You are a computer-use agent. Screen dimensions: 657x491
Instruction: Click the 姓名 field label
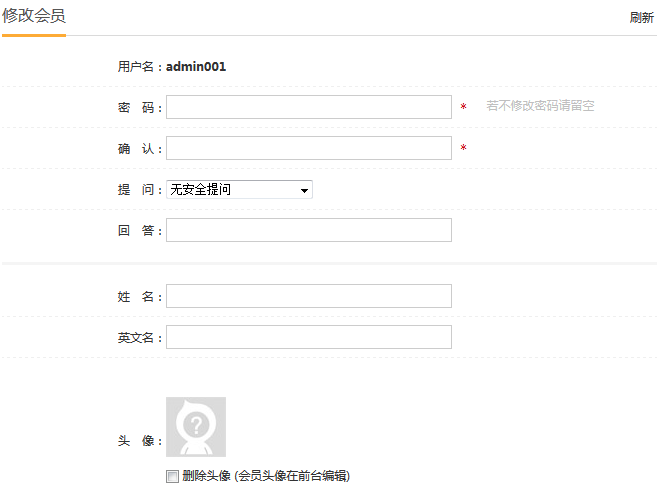tap(138, 297)
